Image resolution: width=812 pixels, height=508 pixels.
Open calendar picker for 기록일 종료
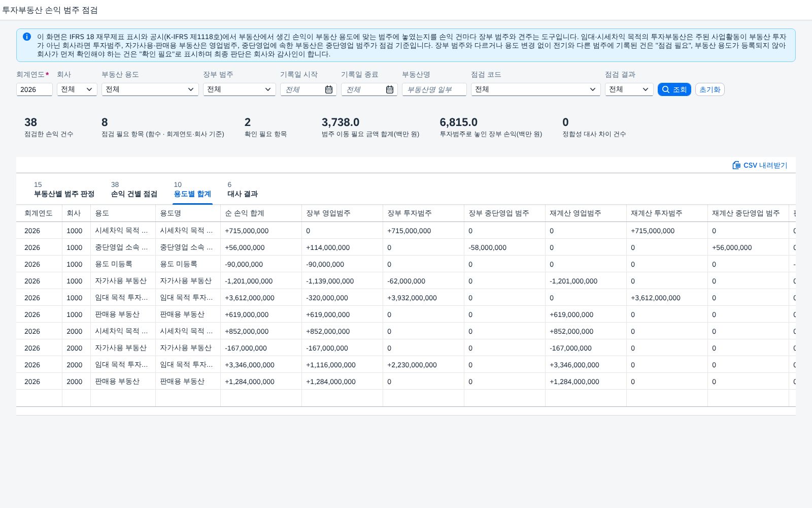(x=390, y=89)
